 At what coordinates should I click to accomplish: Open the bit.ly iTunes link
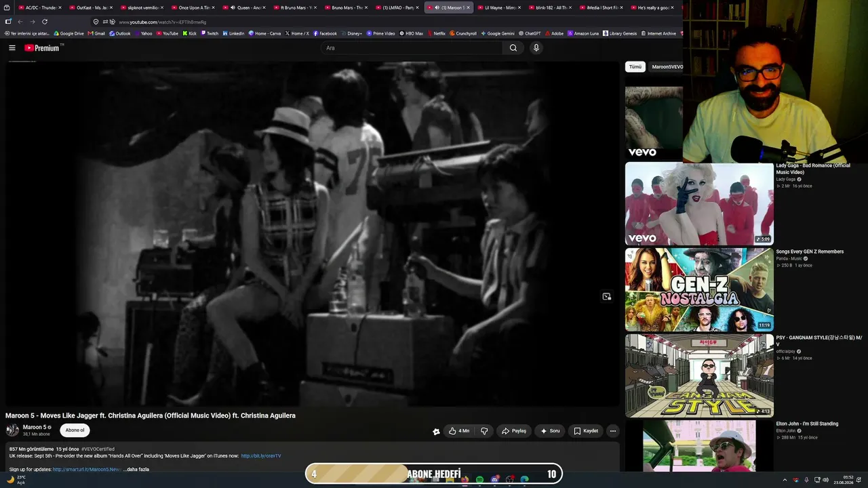tap(261, 456)
